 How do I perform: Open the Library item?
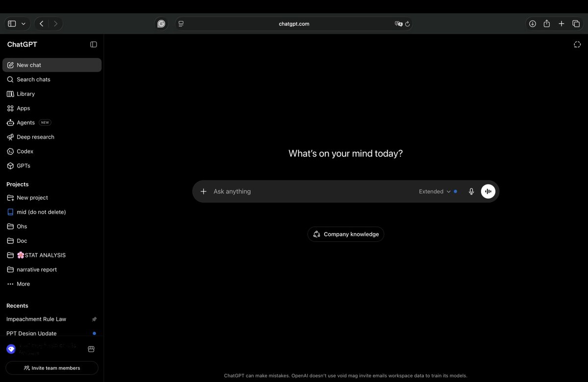(x=52, y=94)
